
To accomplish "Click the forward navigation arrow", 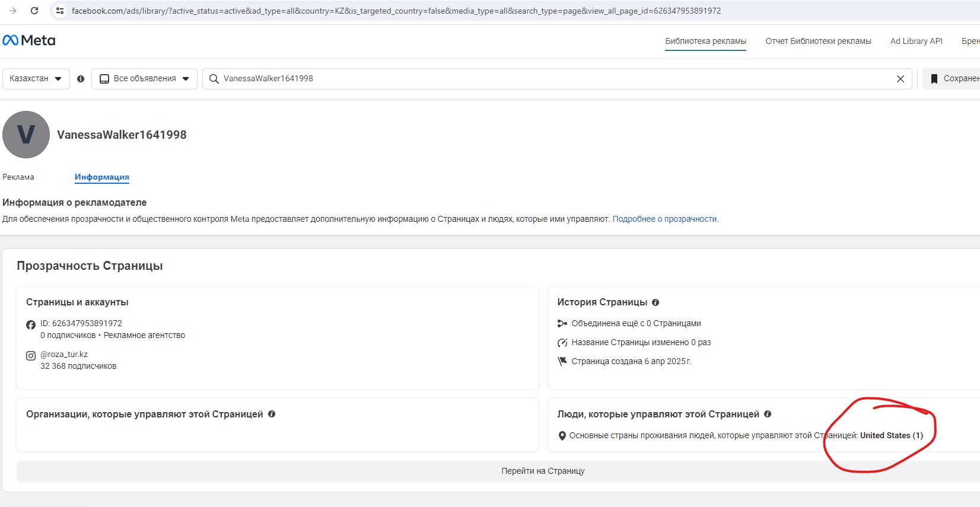I will (13, 11).
